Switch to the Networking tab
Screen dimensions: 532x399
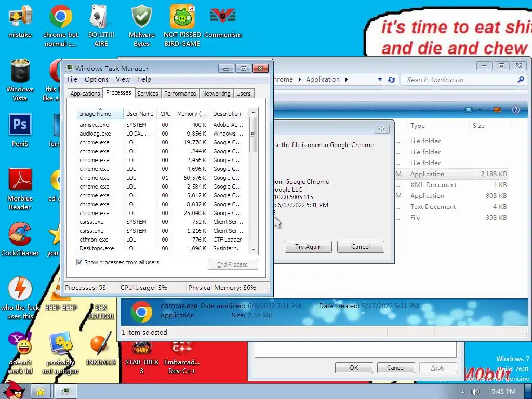(216, 94)
